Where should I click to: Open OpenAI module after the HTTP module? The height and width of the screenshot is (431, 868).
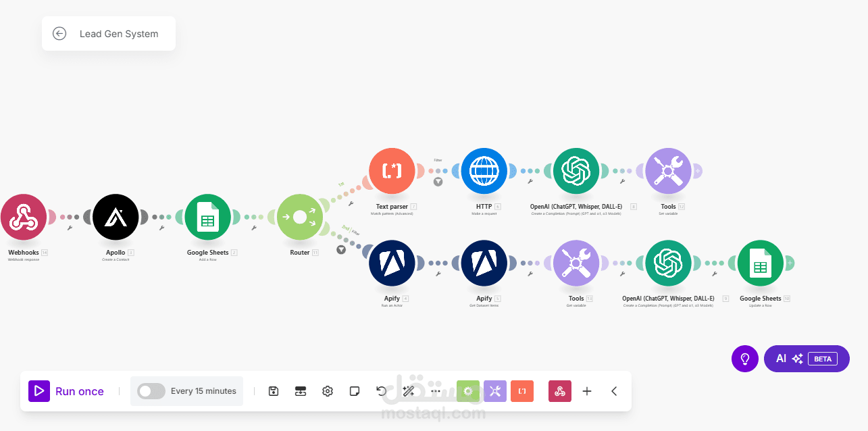[x=576, y=171]
